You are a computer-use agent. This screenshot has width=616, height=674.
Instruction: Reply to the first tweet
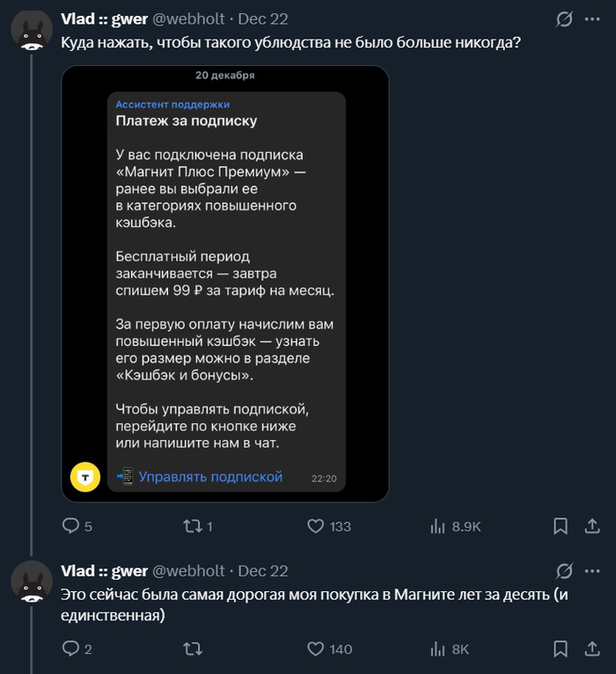coord(71,526)
